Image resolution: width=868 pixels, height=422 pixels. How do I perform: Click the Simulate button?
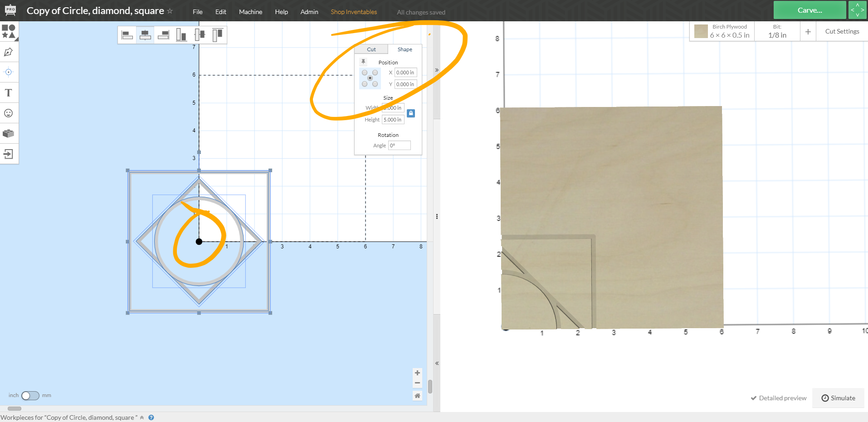(838, 398)
